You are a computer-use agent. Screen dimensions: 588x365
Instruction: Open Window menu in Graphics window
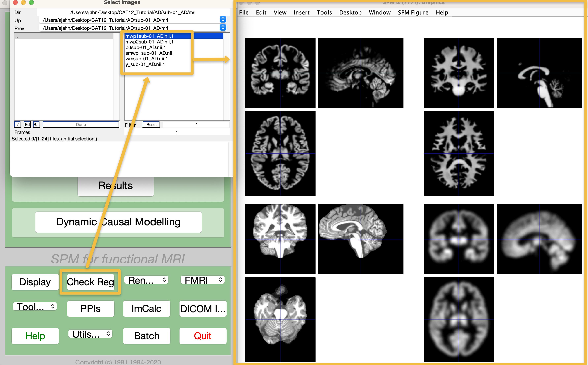pyautogui.click(x=380, y=12)
